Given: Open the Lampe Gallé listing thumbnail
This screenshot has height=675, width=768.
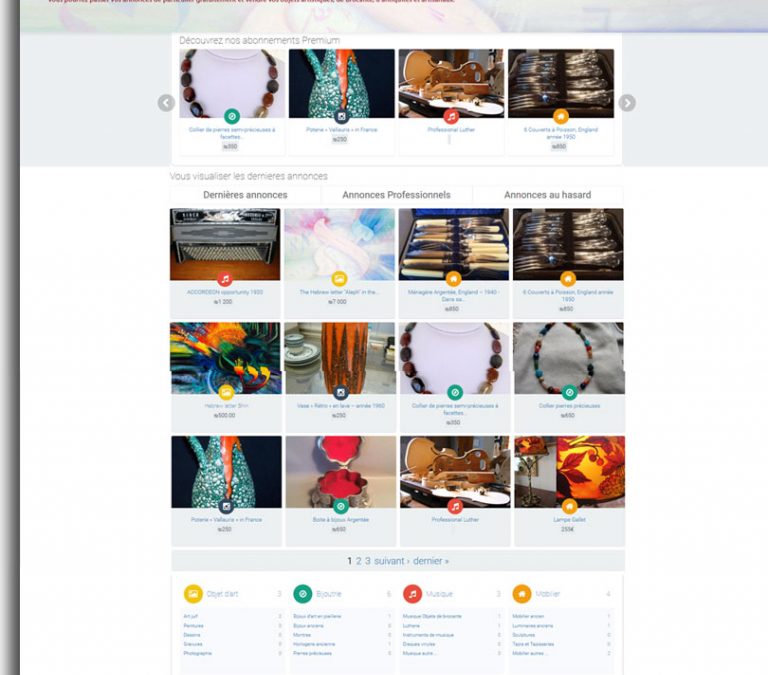Looking at the screenshot, I should click(570, 472).
